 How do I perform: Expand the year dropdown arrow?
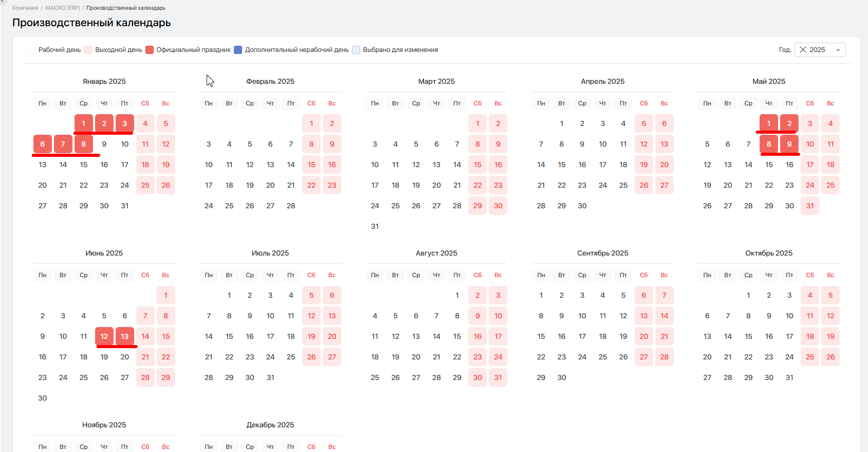838,50
